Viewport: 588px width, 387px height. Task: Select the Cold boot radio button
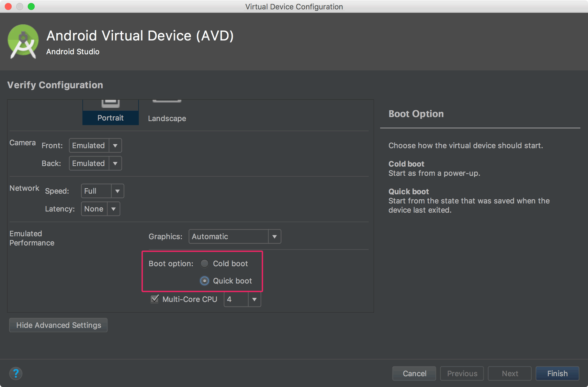coord(204,264)
